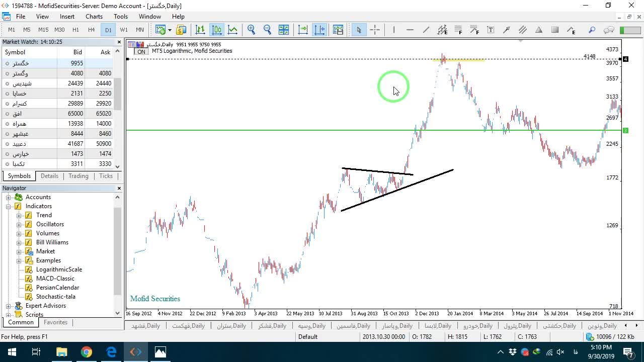Image resolution: width=644 pixels, height=362 pixels.
Task: Tile chart windows with the grid icon
Action: 284,30
